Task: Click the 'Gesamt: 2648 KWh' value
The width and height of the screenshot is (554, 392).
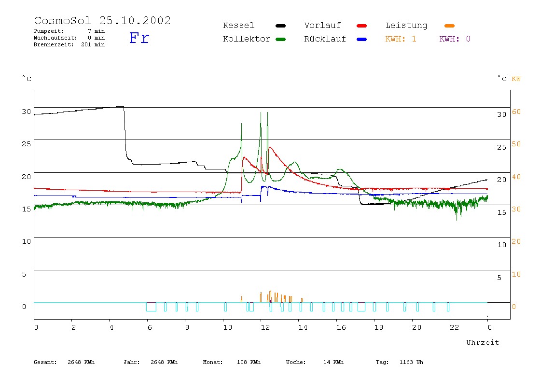Action: coord(64,362)
